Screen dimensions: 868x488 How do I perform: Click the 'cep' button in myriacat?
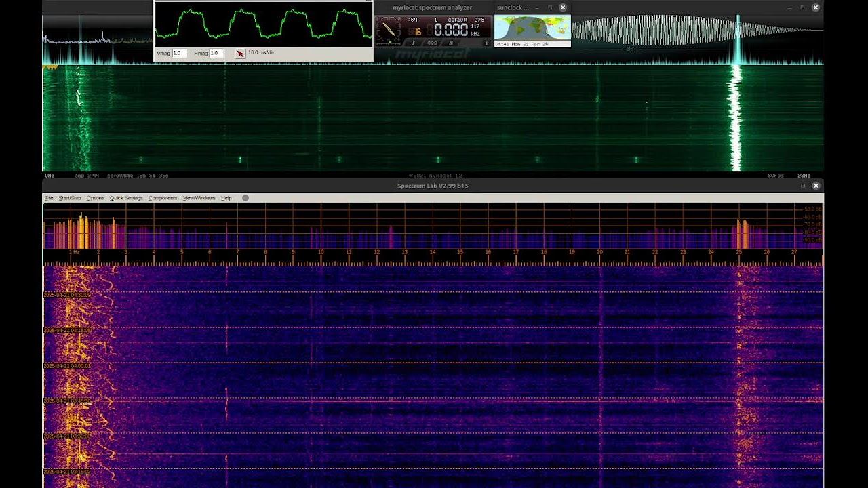coord(432,43)
